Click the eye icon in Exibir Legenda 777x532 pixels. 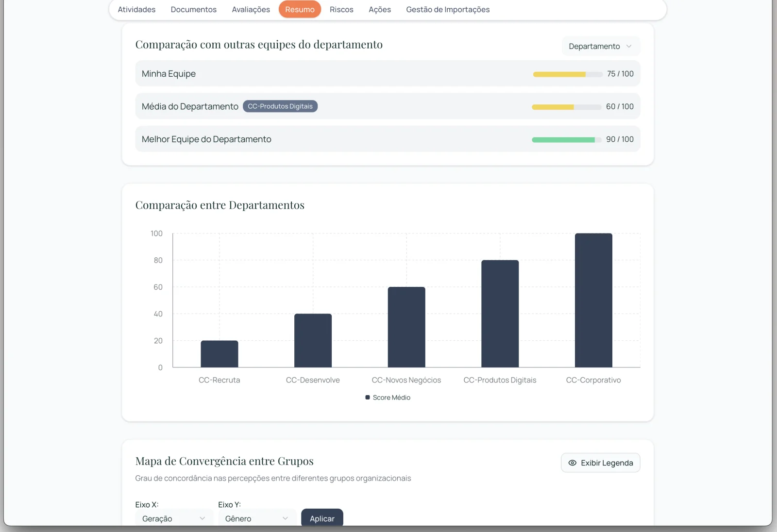click(572, 463)
